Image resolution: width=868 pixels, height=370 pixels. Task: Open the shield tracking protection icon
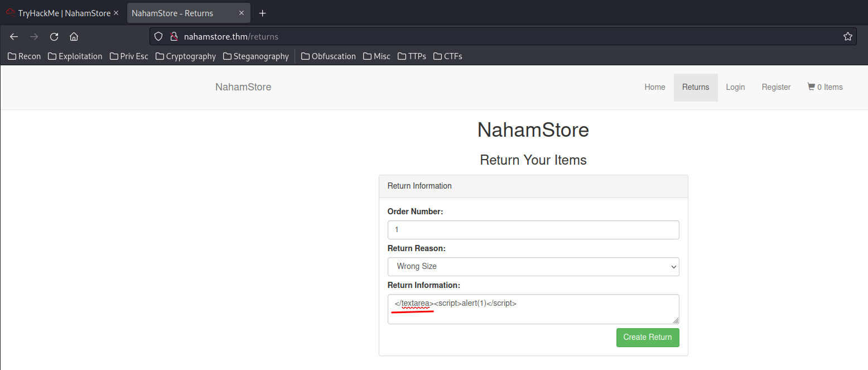point(158,37)
